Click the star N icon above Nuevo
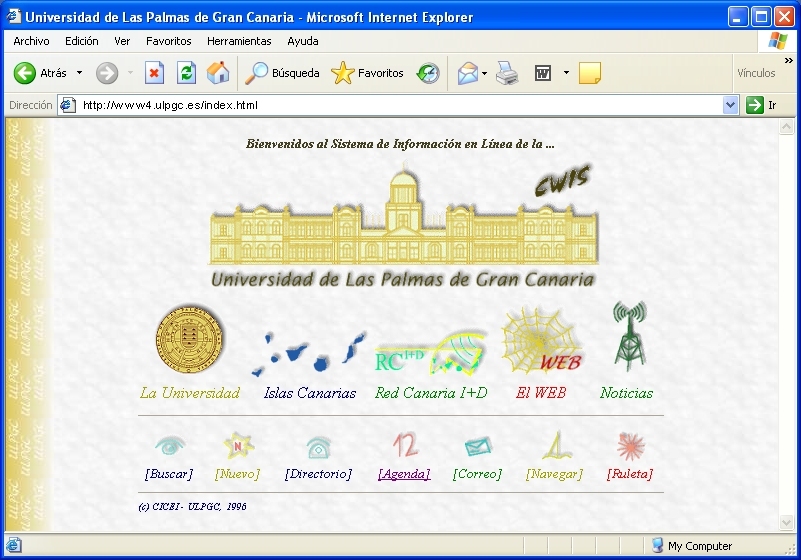 click(x=238, y=446)
